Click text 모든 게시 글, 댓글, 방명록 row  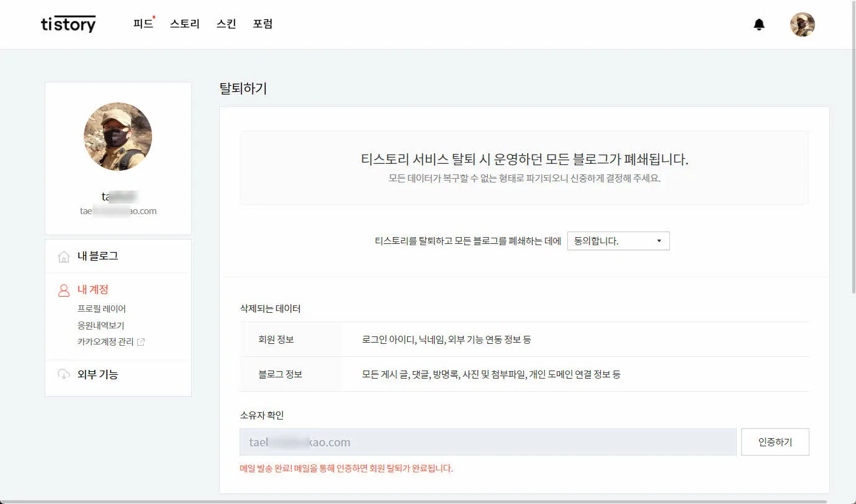[491, 374]
